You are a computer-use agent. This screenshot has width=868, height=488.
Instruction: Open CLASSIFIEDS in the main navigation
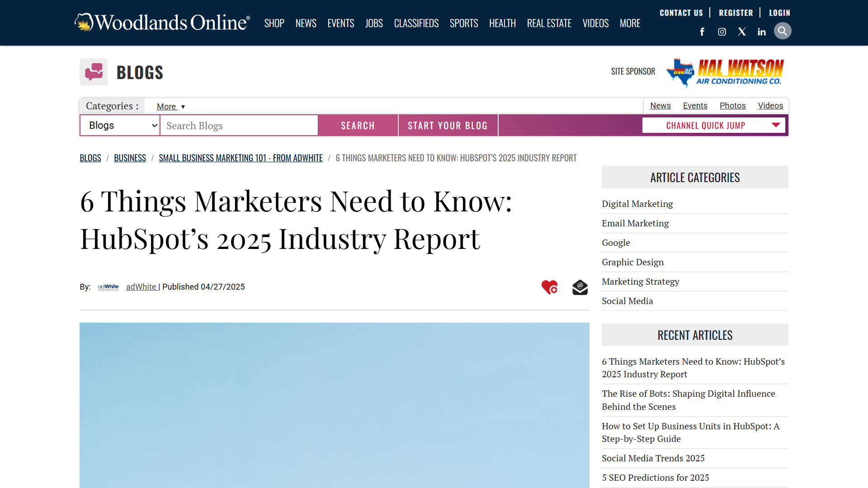point(416,23)
